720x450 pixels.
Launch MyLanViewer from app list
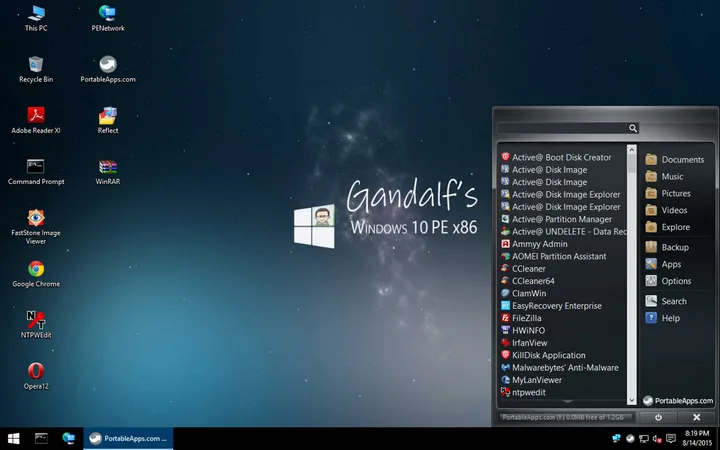coord(531,380)
